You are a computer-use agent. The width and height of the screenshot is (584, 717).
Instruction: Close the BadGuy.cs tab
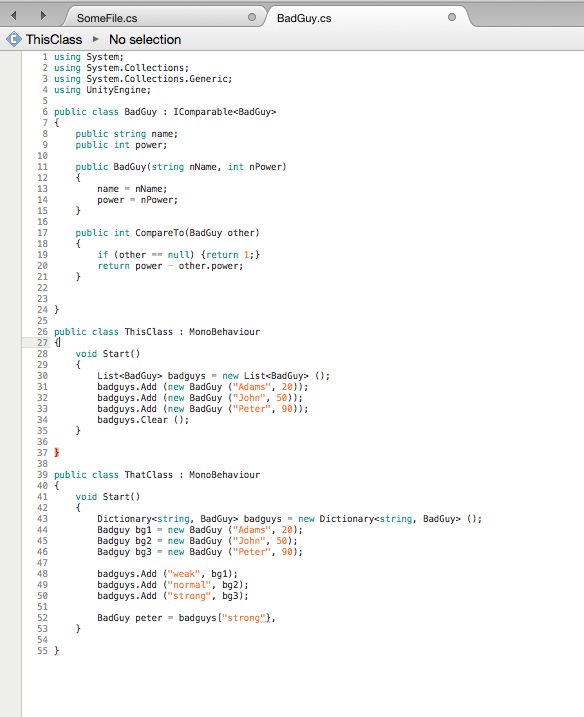[x=452, y=17]
